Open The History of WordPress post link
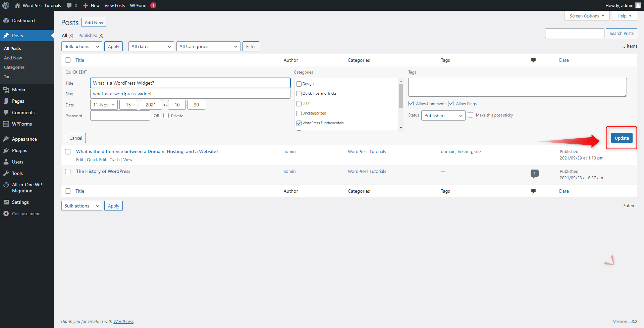The image size is (644, 328). click(103, 171)
